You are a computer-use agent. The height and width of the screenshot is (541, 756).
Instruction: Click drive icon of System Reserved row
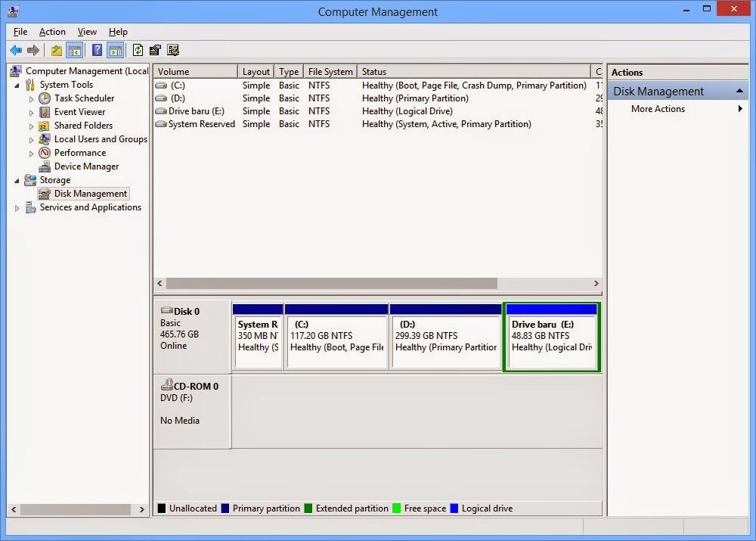click(161, 124)
